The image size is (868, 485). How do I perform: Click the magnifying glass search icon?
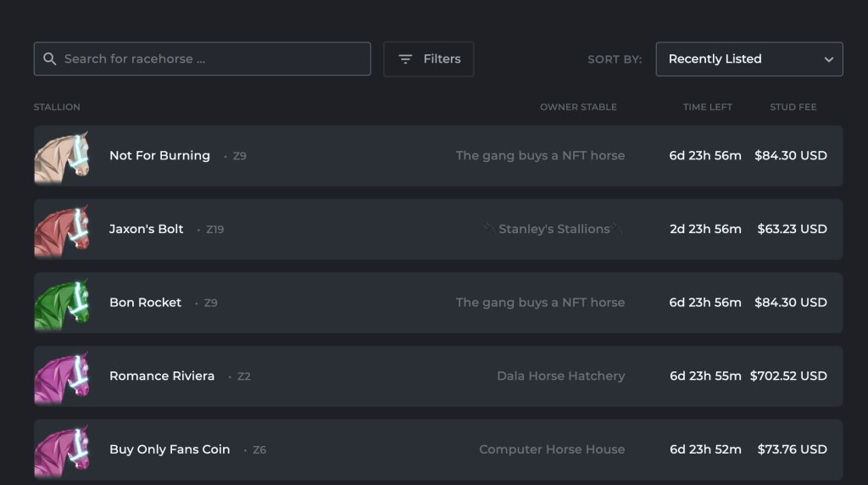(50, 59)
